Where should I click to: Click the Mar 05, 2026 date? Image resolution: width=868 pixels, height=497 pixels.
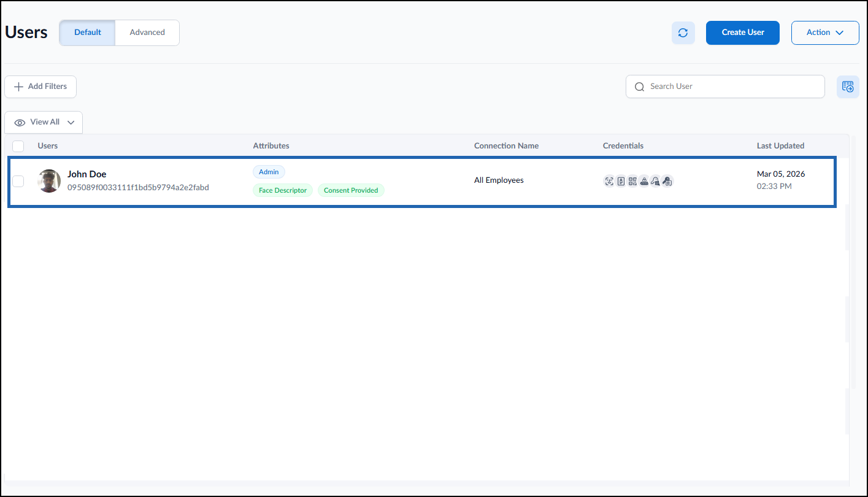(x=781, y=174)
